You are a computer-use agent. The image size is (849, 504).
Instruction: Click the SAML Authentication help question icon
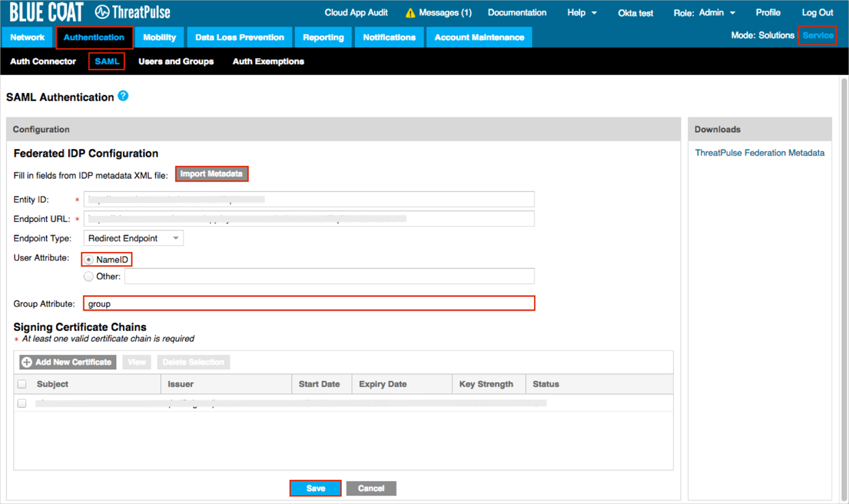pyautogui.click(x=123, y=96)
